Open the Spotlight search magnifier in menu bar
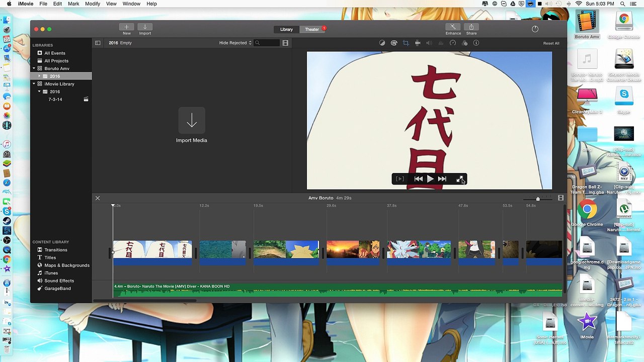The width and height of the screenshot is (644, 362). pos(622,4)
